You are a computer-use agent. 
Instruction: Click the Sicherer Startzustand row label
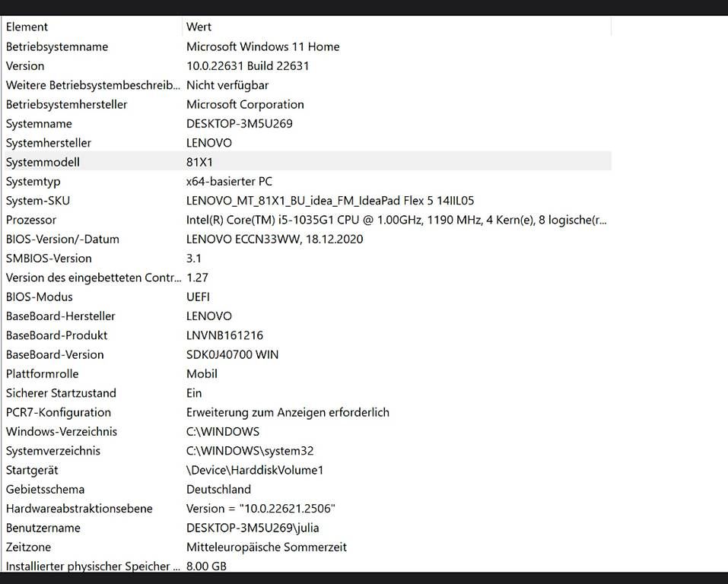(x=62, y=394)
